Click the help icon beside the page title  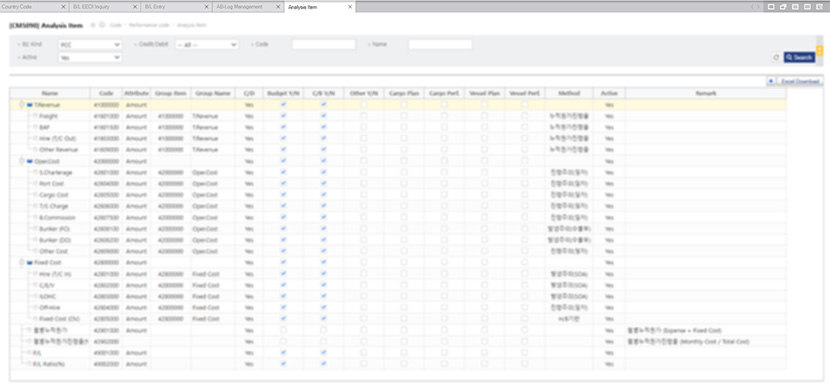[x=102, y=25]
